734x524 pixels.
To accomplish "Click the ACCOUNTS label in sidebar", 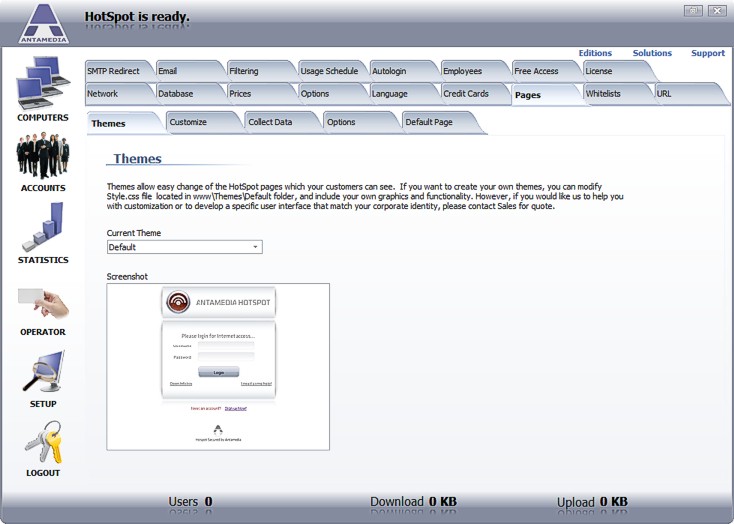I will point(43,188).
